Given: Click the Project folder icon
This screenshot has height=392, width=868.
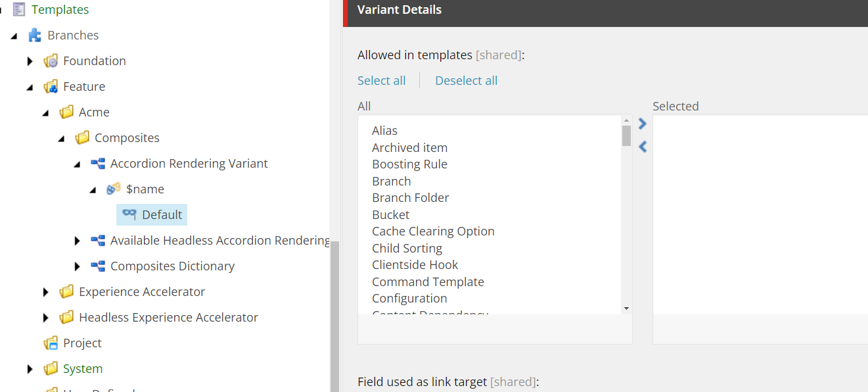Looking at the screenshot, I should pyautogui.click(x=51, y=343).
